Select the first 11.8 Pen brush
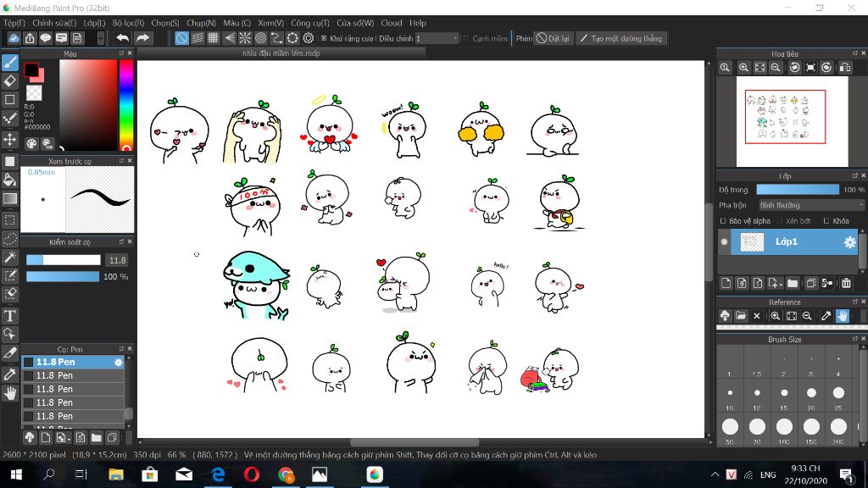The image size is (868, 488). (73, 362)
